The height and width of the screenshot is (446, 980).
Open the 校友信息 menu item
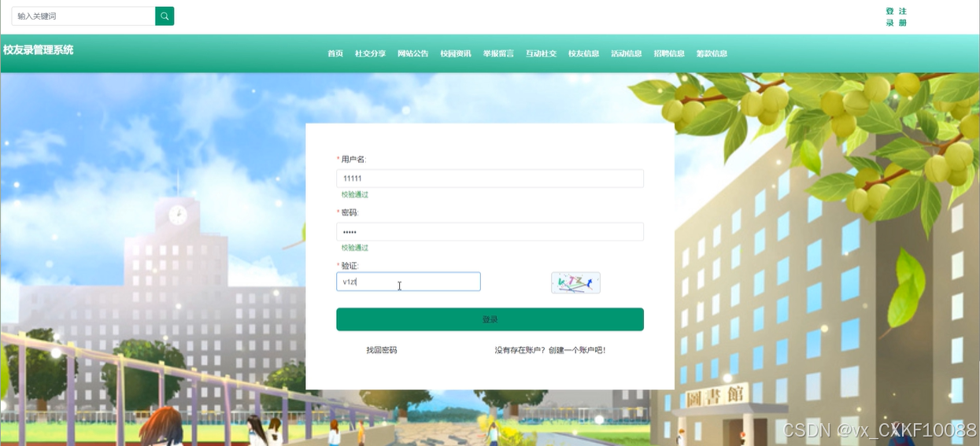point(584,53)
